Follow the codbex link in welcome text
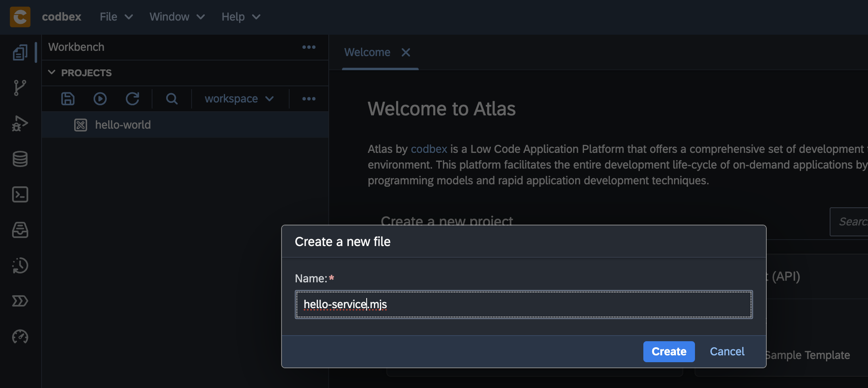Image resolution: width=868 pixels, height=388 pixels. coord(429,149)
